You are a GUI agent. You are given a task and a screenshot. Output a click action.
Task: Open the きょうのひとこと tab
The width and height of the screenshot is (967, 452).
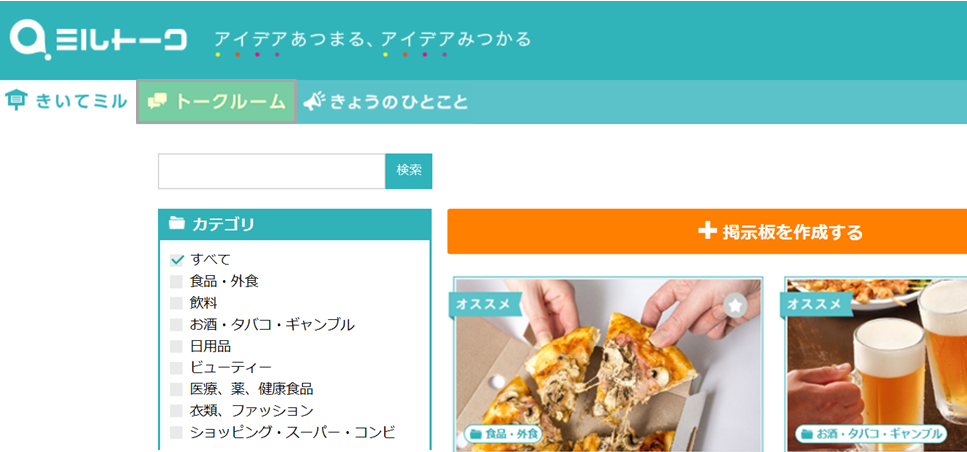point(386,102)
